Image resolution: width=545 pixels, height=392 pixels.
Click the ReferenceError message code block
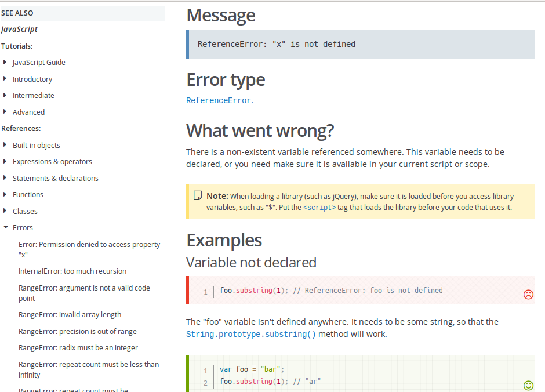pyautogui.click(x=360, y=44)
